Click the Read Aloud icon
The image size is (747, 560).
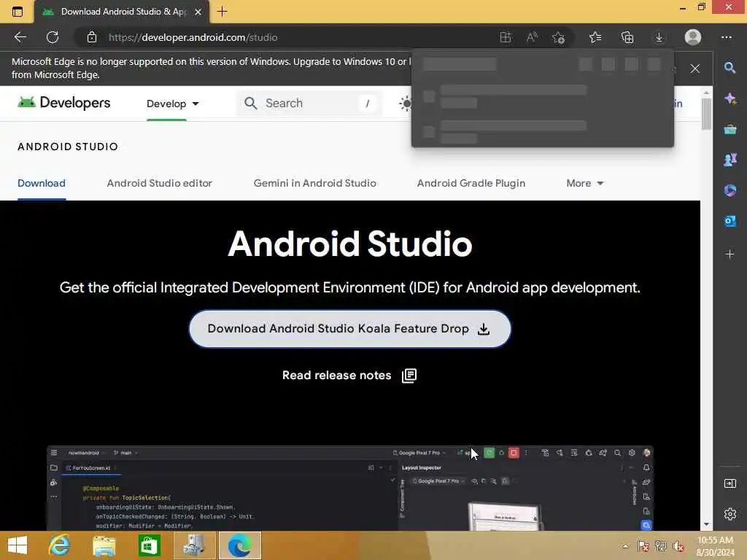click(532, 37)
